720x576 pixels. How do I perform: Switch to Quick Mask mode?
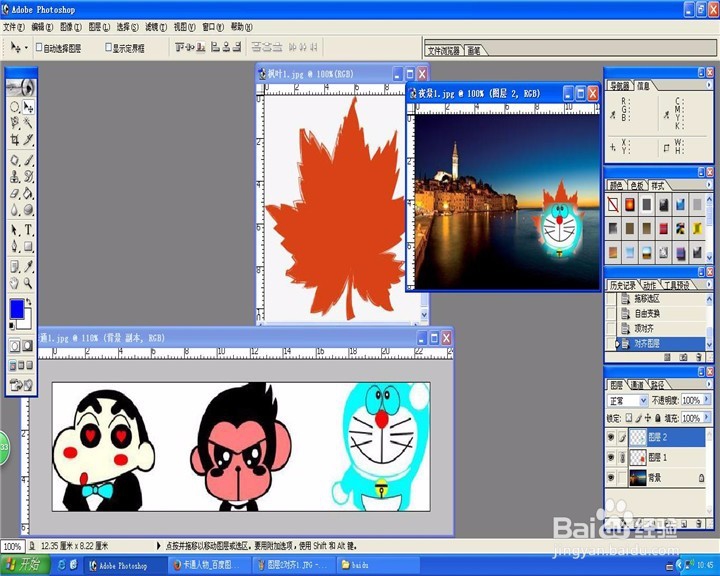tap(28, 345)
